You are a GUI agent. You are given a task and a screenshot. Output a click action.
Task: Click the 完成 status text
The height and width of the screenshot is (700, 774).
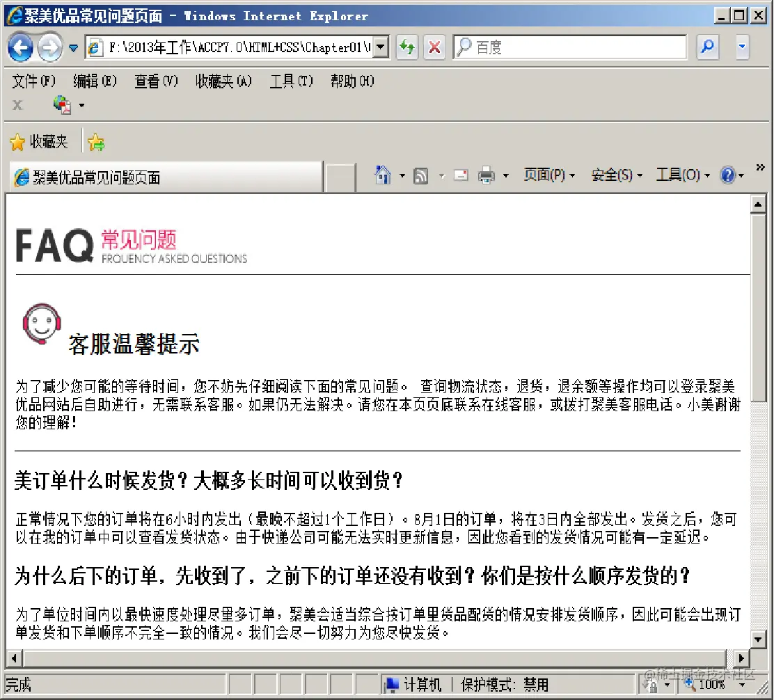pyautogui.click(x=18, y=685)
